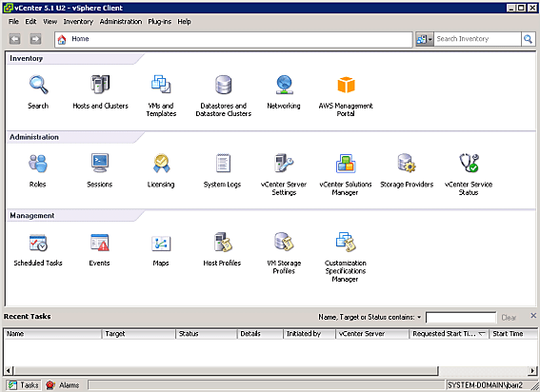Sort by Requested Start Time column arrow
Viewport: 540px width, 392px height.
tap(482, 334)
